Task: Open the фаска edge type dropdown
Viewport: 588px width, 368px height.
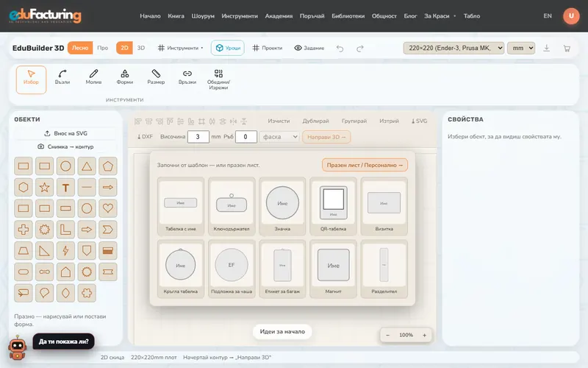Action: pos(279,137)
